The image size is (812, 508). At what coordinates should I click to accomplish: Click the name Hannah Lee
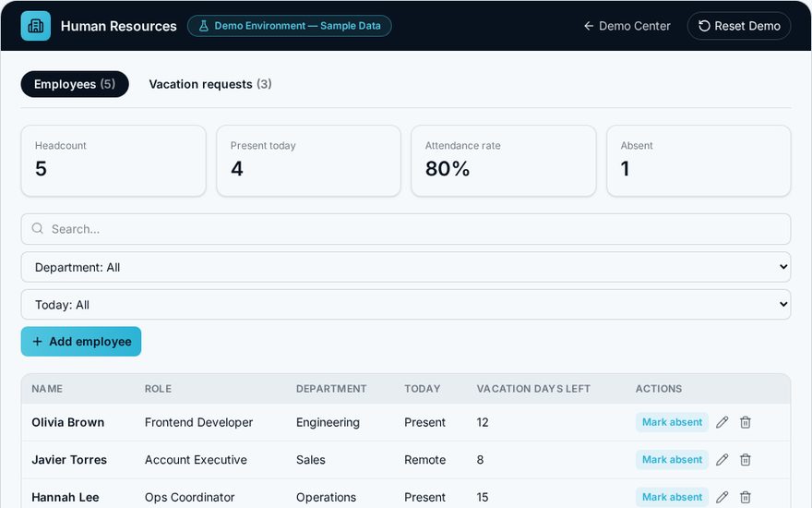tap(66, 497)
